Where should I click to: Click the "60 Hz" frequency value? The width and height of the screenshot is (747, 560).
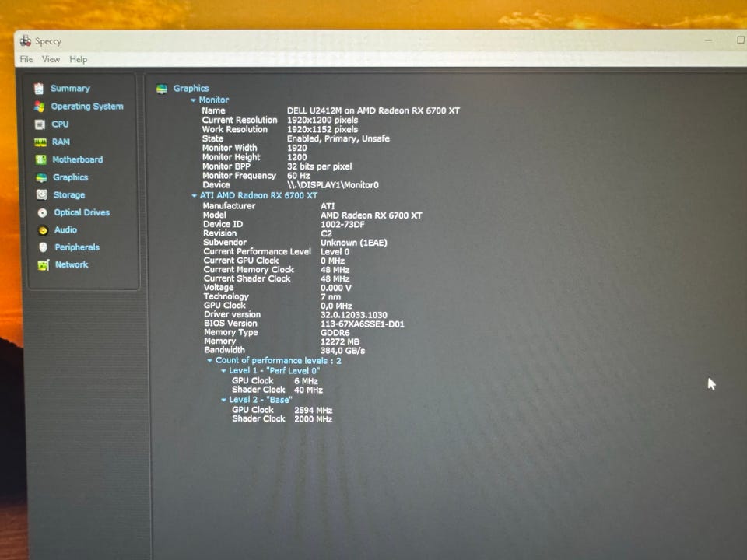coord(299,176)
